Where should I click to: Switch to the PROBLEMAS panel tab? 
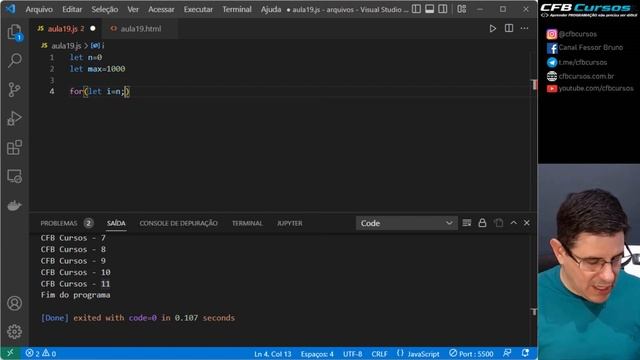[x=67, y=223]
